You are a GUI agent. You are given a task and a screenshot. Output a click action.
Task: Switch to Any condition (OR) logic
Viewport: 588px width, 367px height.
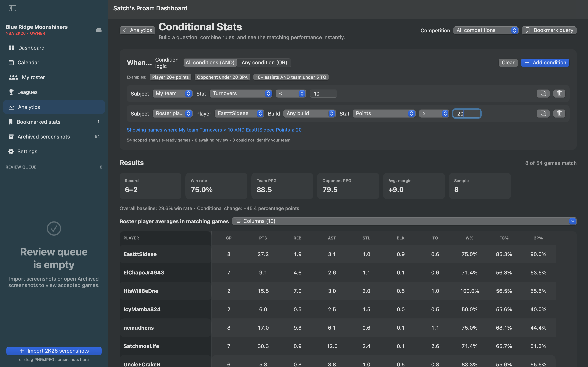(264, 63)
